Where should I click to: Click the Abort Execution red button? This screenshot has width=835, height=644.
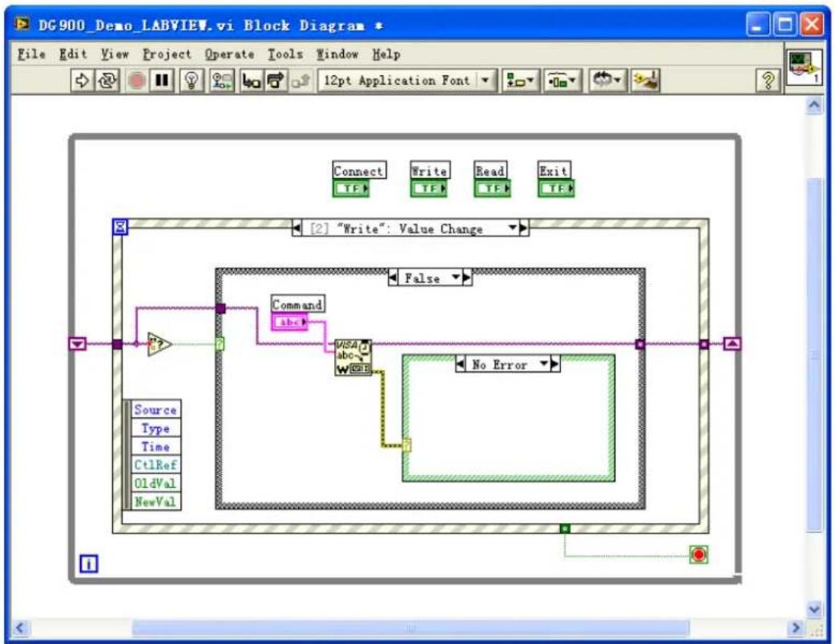137,81
